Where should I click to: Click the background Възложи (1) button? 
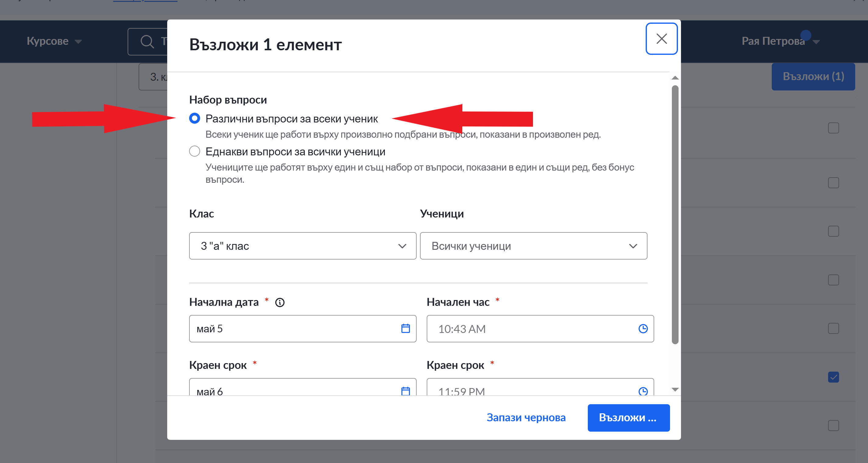pos(813,76)
